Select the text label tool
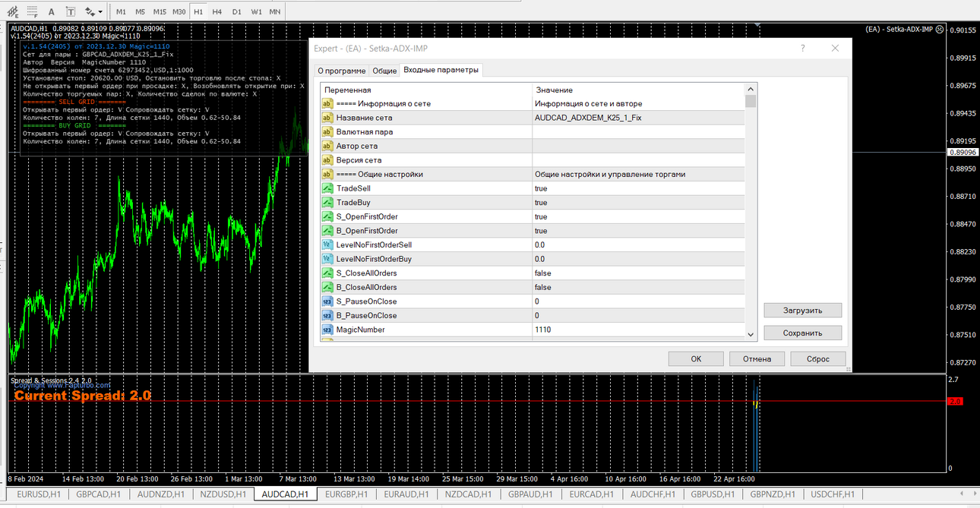 coord(71,11)
